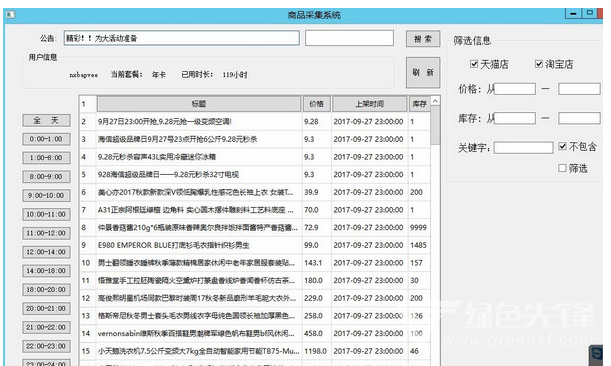Select row 15 小天鹅洗衣机 title
611x366 pixels.
click(x=199, y=351)
